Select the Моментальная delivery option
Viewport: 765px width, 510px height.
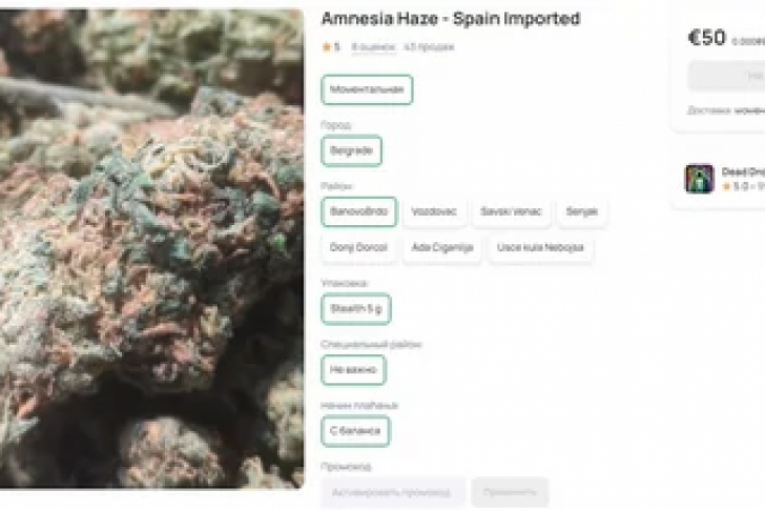click(x=367, y=90)
